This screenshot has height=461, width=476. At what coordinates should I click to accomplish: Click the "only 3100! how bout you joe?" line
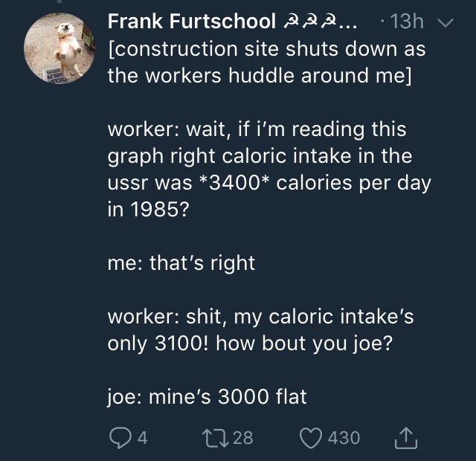tap(246, 343)
